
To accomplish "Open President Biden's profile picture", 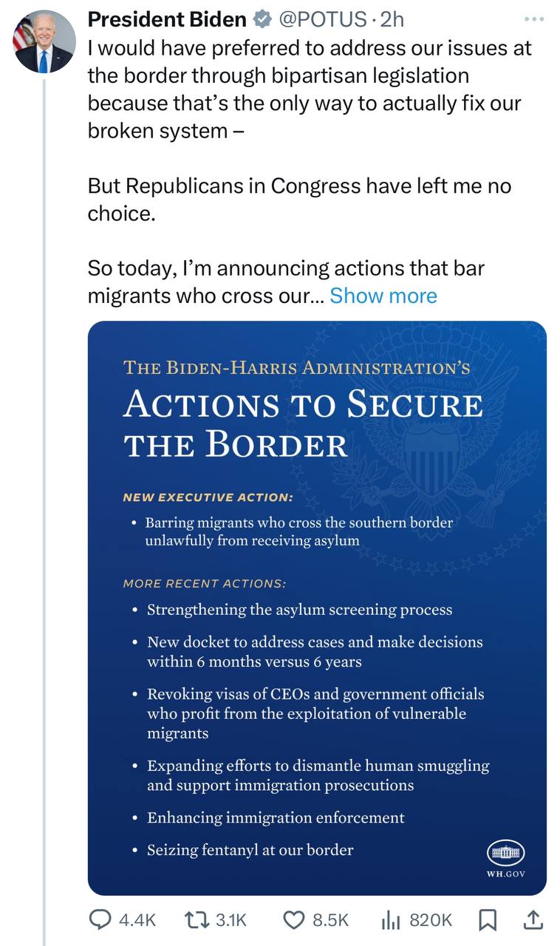I will tap(44, 41).
